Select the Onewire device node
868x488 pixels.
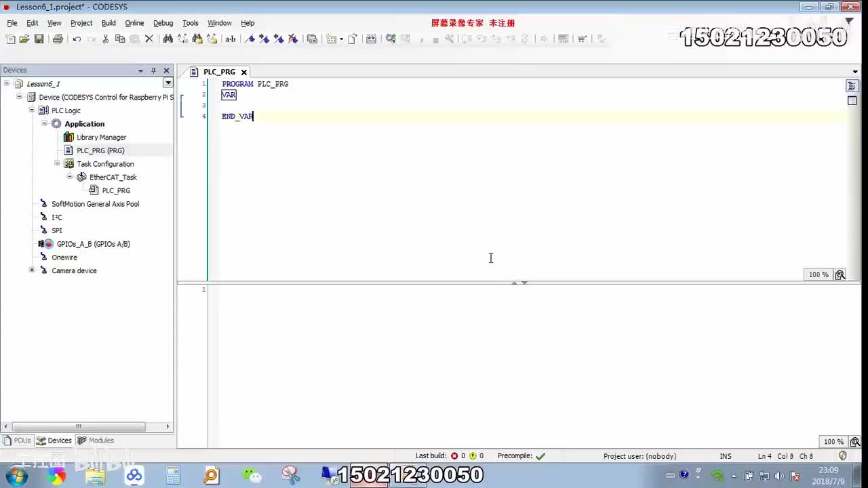(x=64, y=258)
